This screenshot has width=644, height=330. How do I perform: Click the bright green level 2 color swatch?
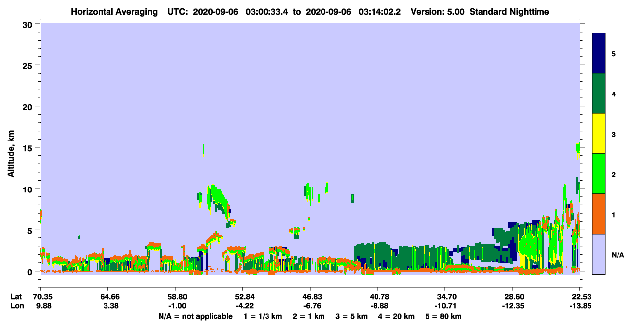(x=599, y=174)
